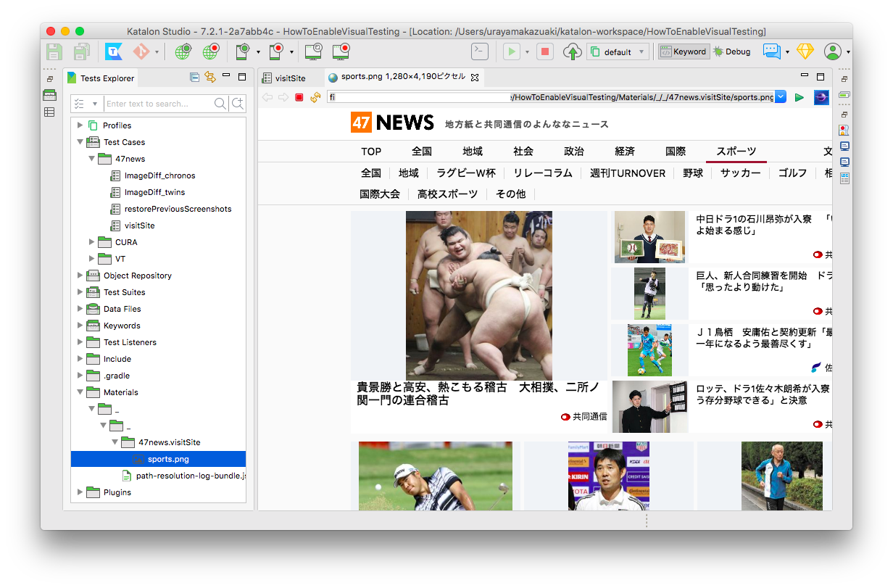
Task: Click the Save All icon
Action: pos(81,51)
